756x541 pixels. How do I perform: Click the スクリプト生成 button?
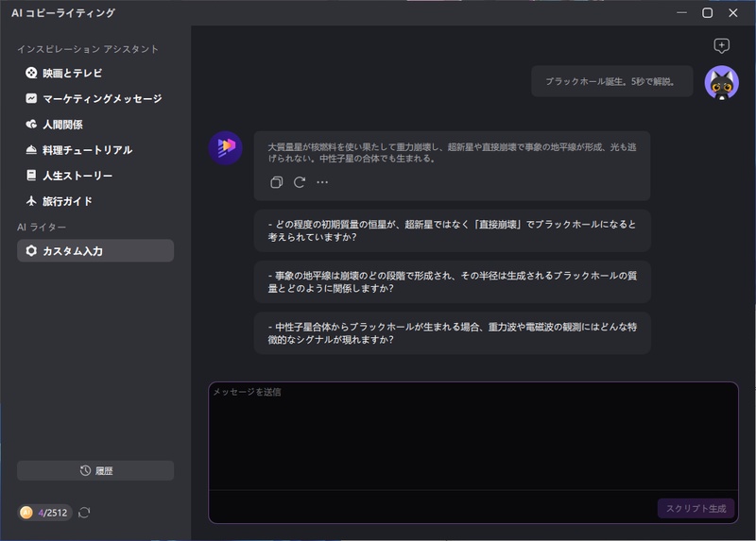[x=696, y=508]
